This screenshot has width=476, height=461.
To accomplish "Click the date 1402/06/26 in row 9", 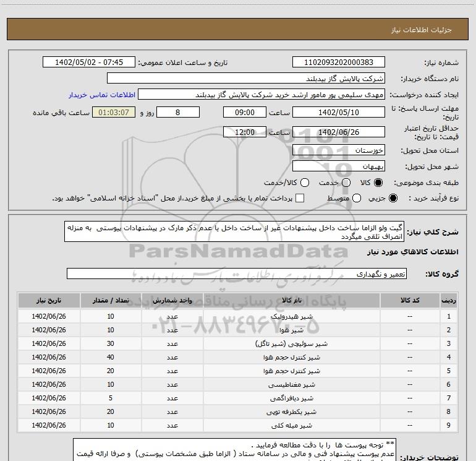I will coord(49,425).
